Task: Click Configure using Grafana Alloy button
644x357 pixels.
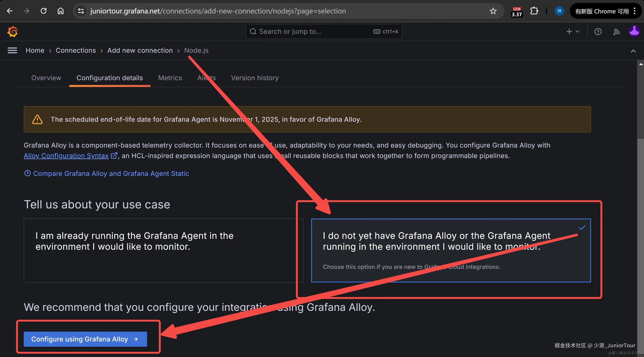Action: click(85, 339)
